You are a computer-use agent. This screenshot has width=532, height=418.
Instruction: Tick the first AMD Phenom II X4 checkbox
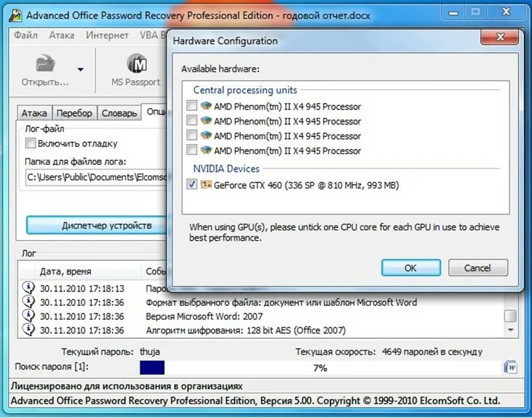pos(192,105)
